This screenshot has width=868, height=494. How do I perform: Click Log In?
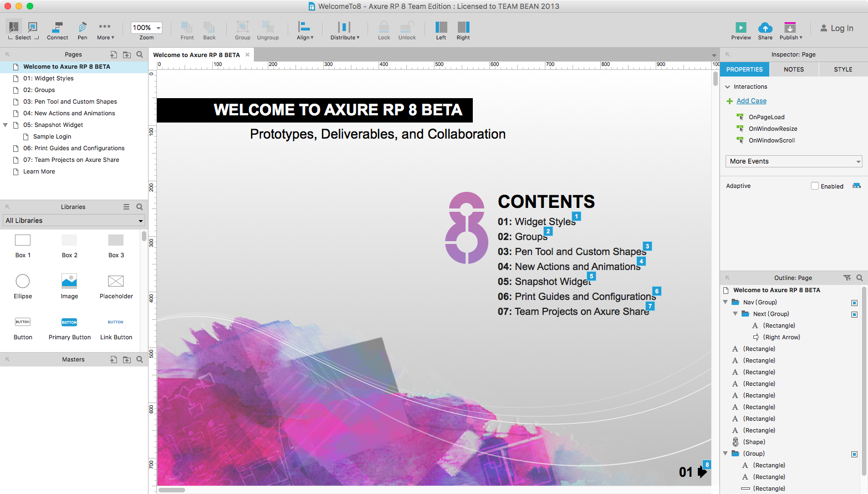click(x=837, y=28)
